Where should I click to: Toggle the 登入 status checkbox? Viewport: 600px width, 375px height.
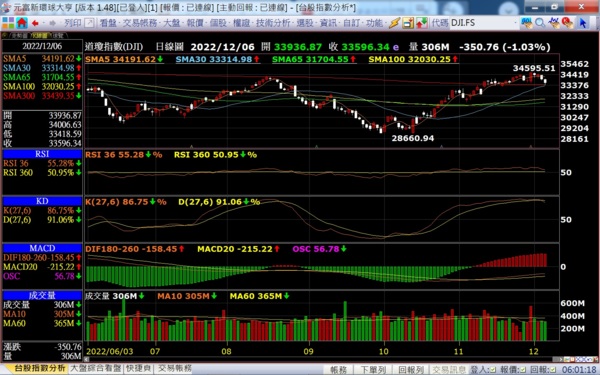click(492, 370)
